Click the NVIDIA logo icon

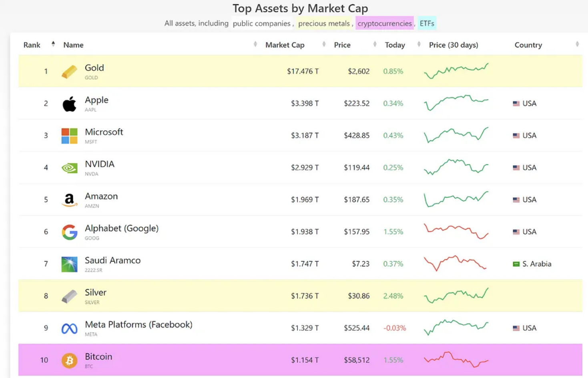[69, 168]
